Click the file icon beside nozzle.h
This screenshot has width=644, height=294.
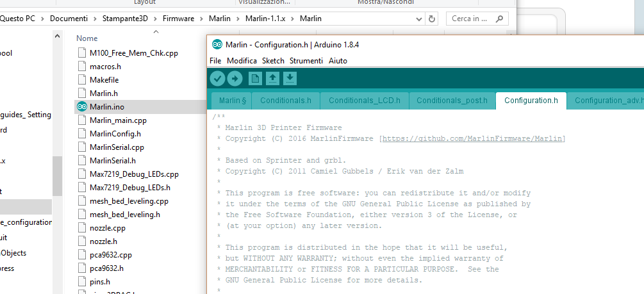point(82,241)
